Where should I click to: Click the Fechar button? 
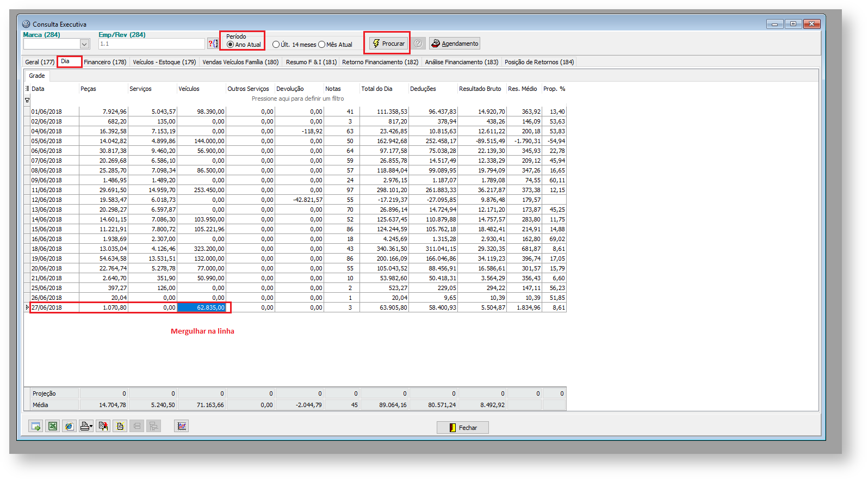462,428
